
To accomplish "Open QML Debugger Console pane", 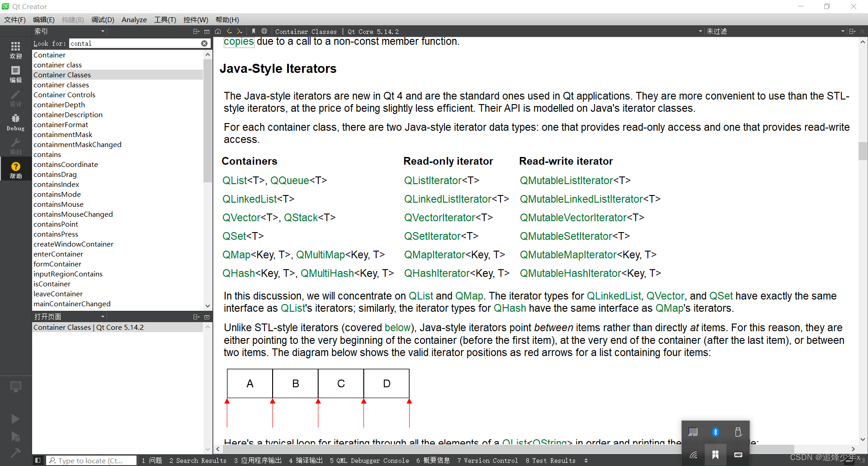I will coord(369,461).
